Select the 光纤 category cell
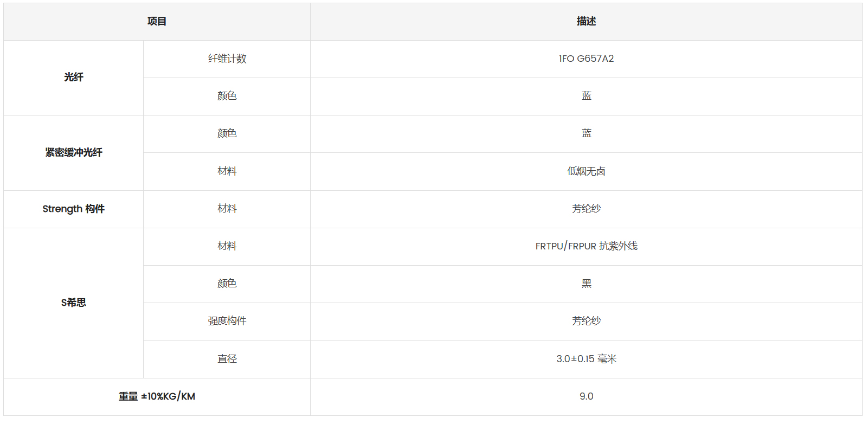Viewport: 868px width, 424px height. coord(74,78)
